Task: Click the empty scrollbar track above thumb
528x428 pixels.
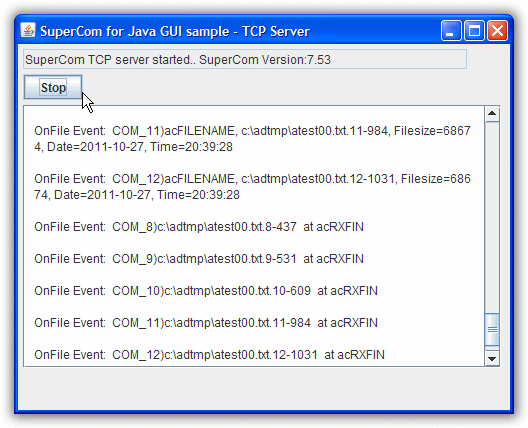Action: click(x=492, y=217)
